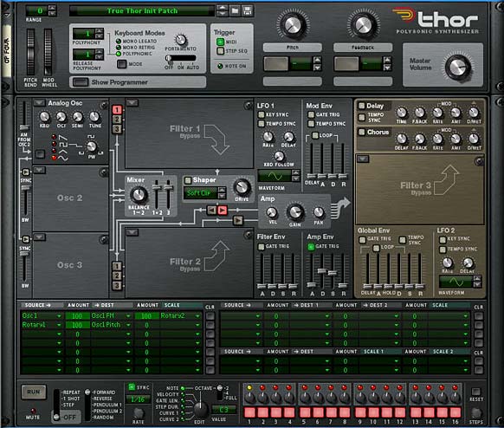The height and width of the screenshot is (428, 504).
Task: Click the Analog Osc OCT knob
Action: 61,117
